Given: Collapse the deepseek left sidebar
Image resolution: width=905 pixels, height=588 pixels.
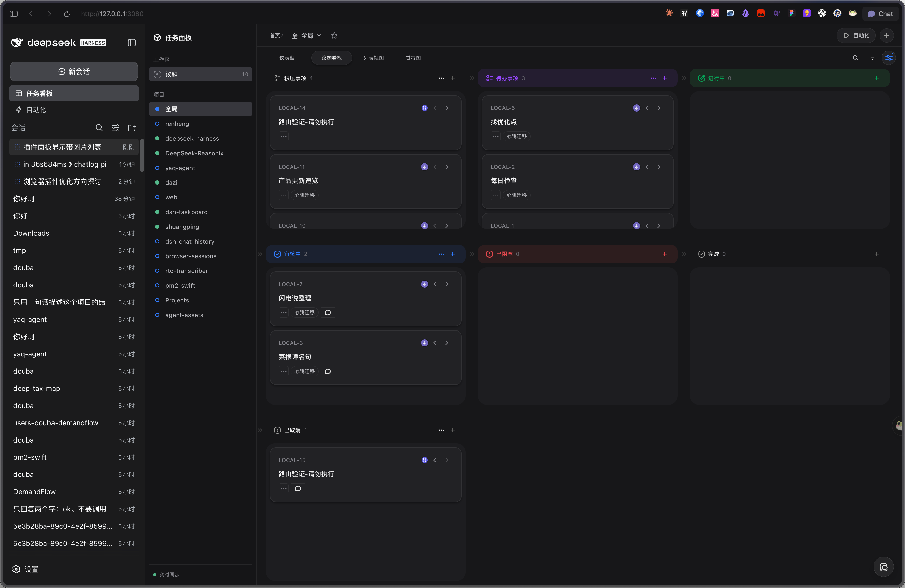Looking at the screenshot, I should (132, 43).
